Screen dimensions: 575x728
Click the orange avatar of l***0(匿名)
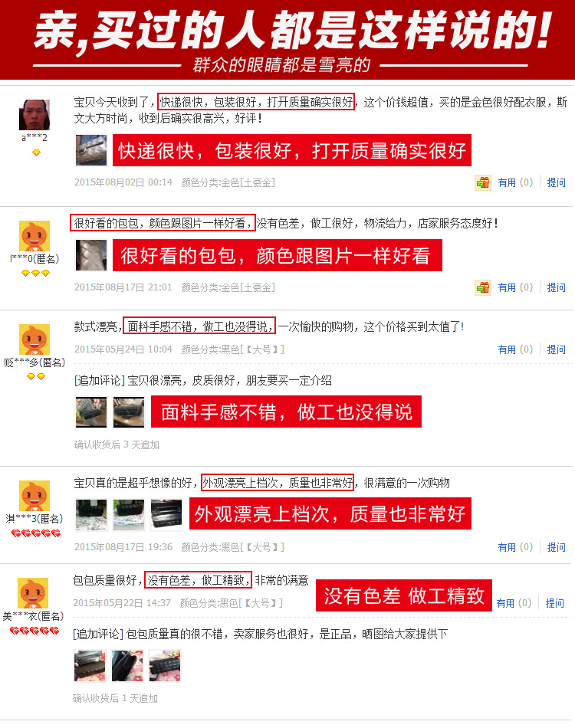coord(34,236)
